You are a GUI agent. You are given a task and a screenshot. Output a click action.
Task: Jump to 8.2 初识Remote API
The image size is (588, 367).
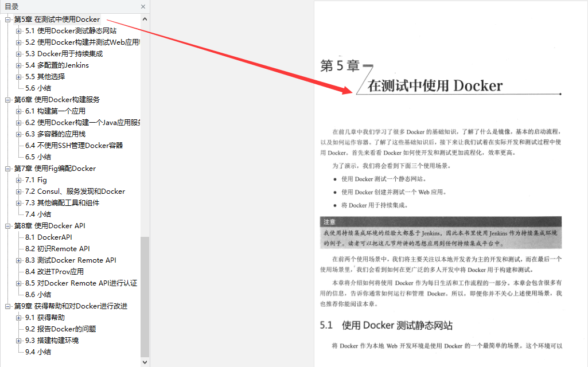57,249
